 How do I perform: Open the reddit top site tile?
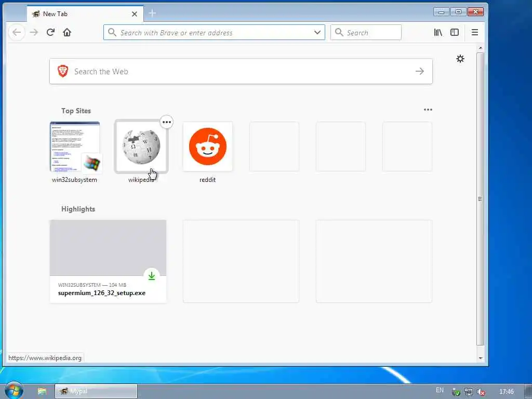click(208, 147)
